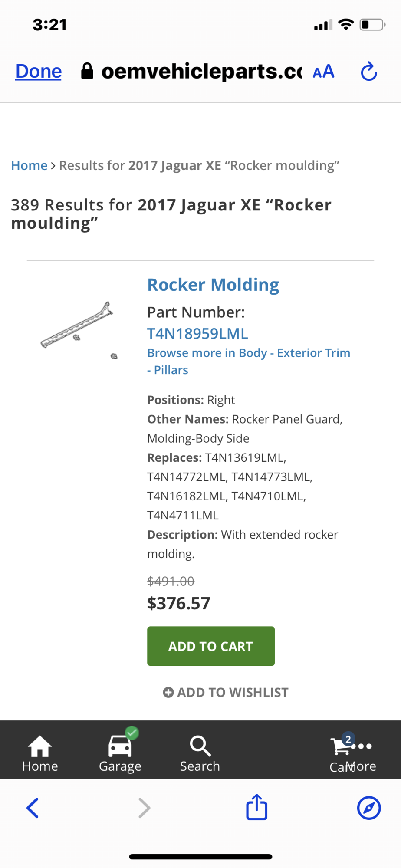The width and height of the screenshot is (401, 868).
Task: Open the AA text size menu
Action: [324, 72]
